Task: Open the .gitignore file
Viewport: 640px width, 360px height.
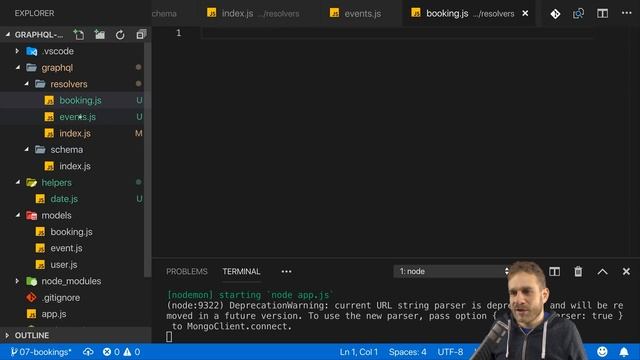Action: click(60, 298)
